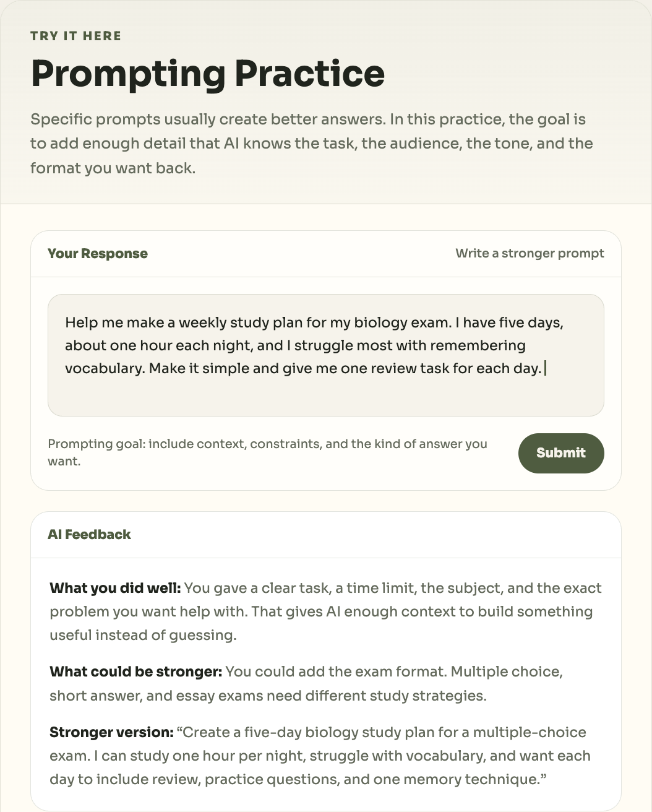Screen dimensions: 652x812
Task: Click the AI Feedback panel title
Action: (89, 534)
